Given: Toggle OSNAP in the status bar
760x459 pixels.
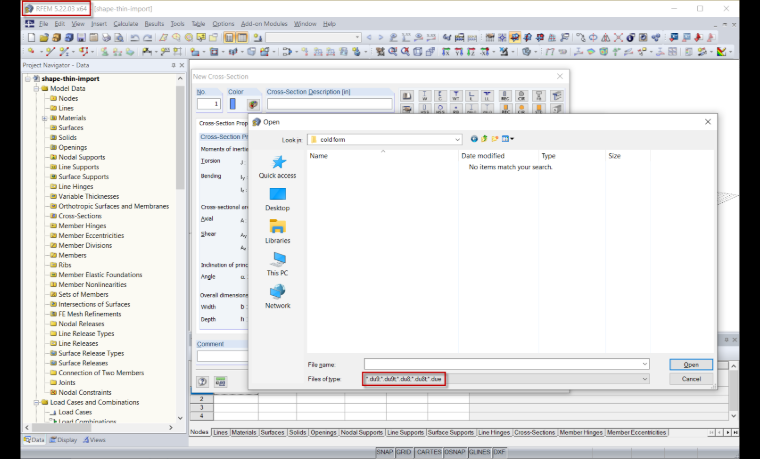Looking at the screenshot, I should point(455,452).
